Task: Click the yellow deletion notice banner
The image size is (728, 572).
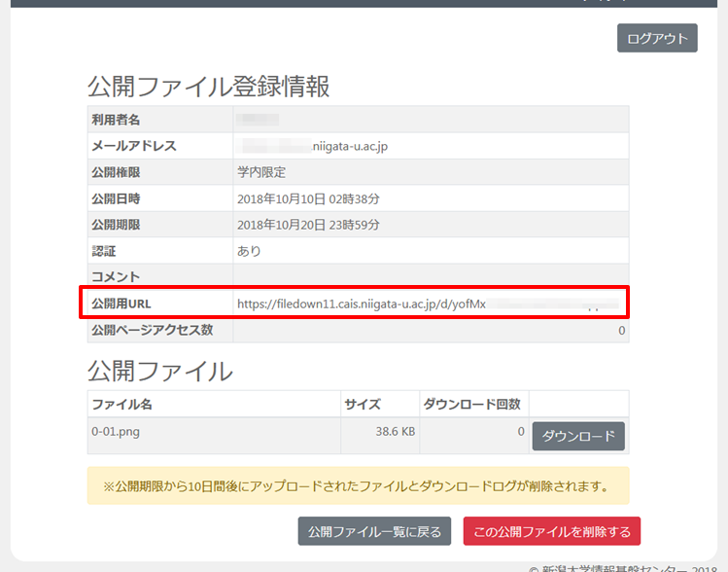Action: tap(358, 485)
